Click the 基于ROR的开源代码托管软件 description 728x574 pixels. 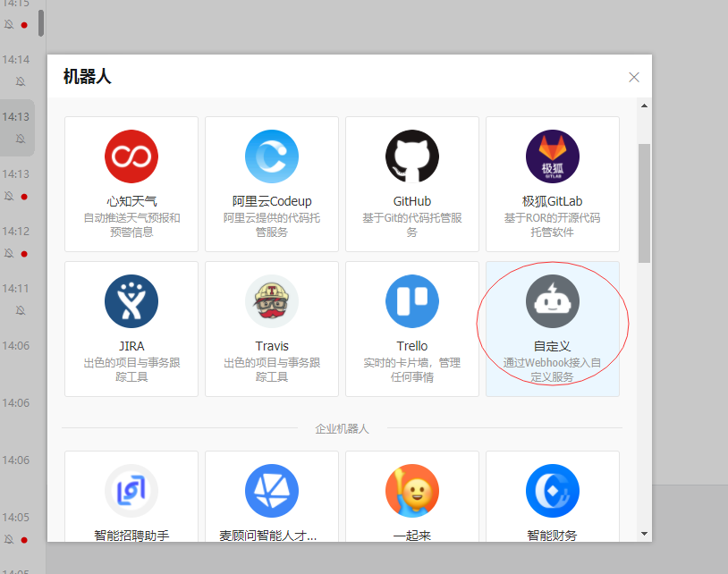tap(553, 225)
